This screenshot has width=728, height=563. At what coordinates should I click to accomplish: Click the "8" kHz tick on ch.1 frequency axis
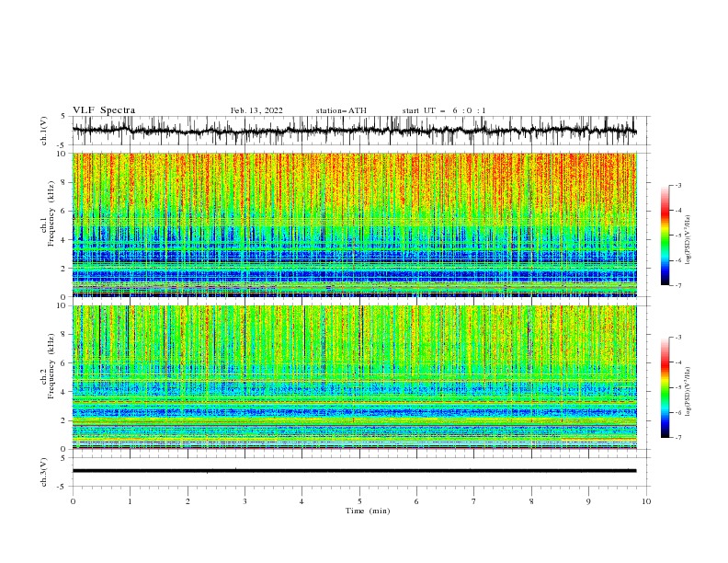coord(64,182)
